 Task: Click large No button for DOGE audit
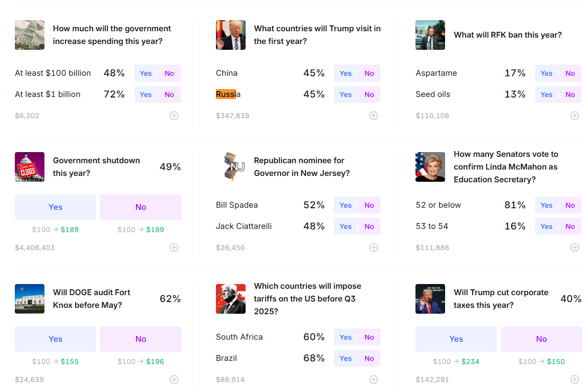[141, 339]
